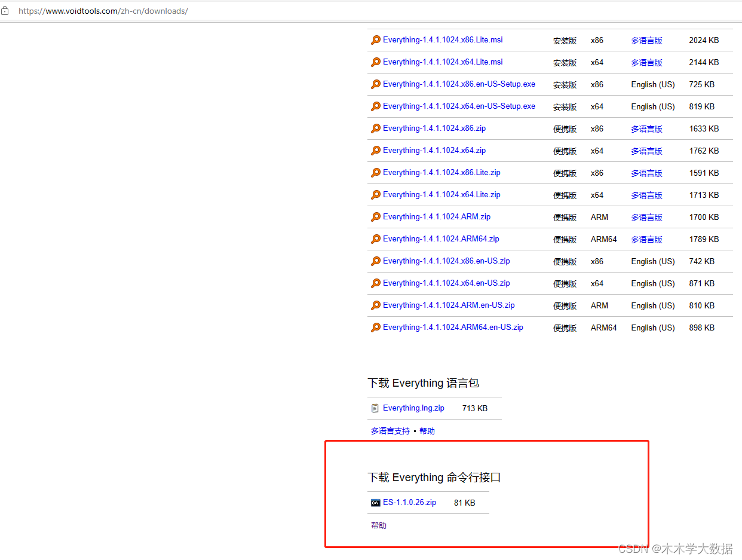742x560 pixels.
Task: Click the 2024 KB size value
Action: 704,41
